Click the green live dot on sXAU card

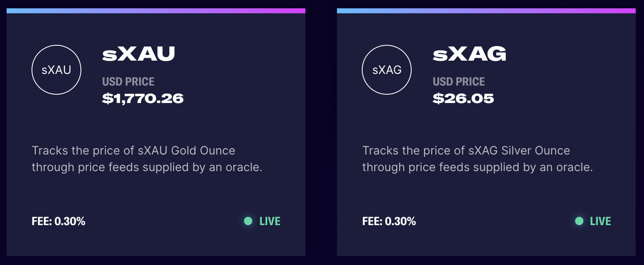[x=248, y=221]
